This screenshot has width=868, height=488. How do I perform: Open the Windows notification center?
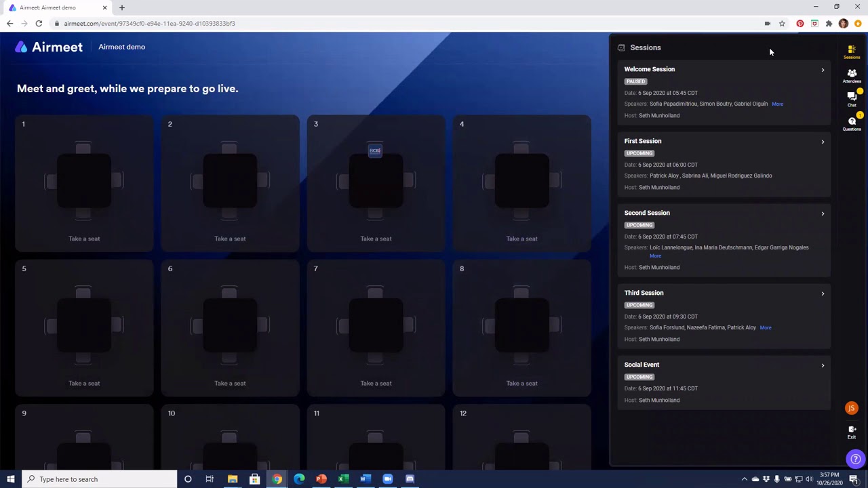[x=854, y=479]
